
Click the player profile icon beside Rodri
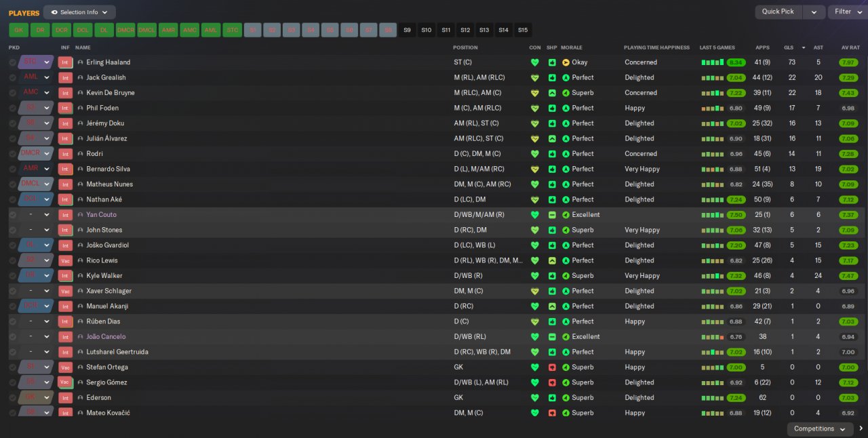pos(81,154)
